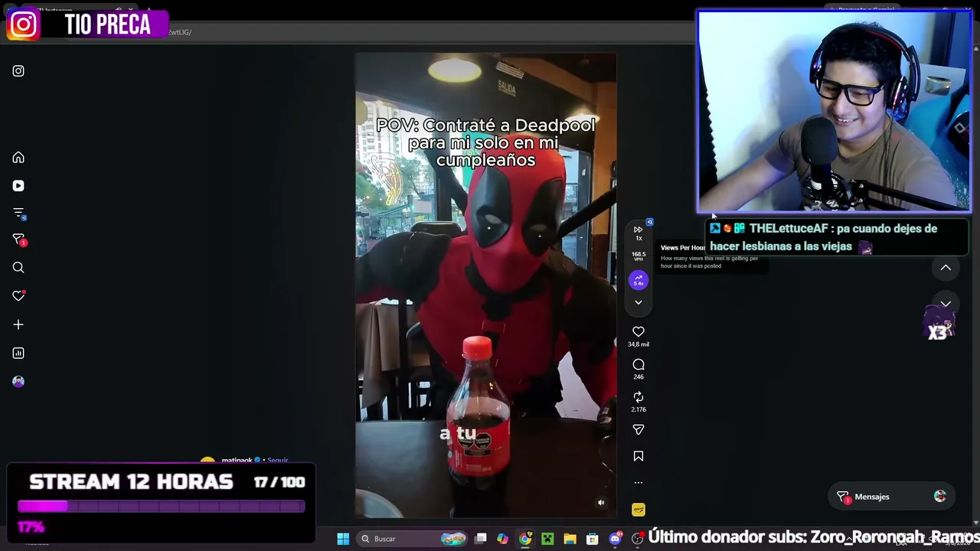Open the Mensajes floating panel
Screen dimensions: 980x551
pyautogui.click(x=891, y=497)
